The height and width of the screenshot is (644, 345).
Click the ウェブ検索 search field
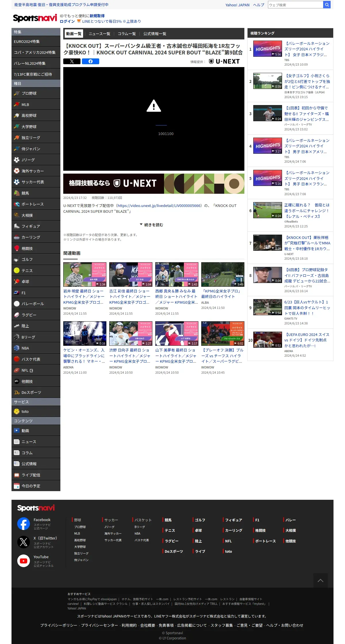[x=296, y=5]
